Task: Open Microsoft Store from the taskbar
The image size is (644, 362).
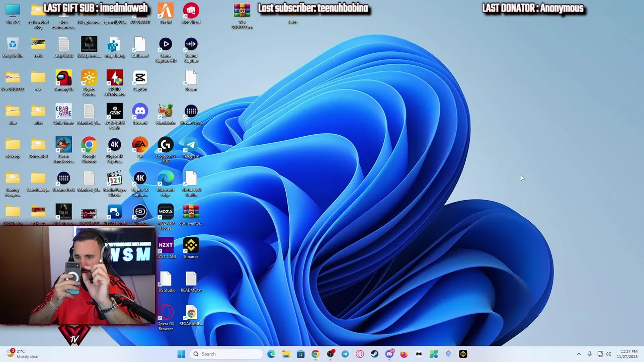Action: point(300,354)
